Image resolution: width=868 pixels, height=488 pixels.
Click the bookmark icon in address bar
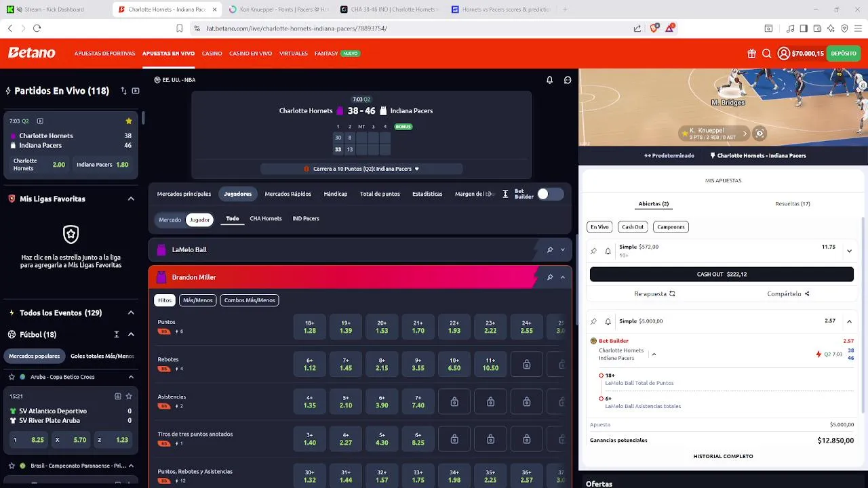coord(179,28)
